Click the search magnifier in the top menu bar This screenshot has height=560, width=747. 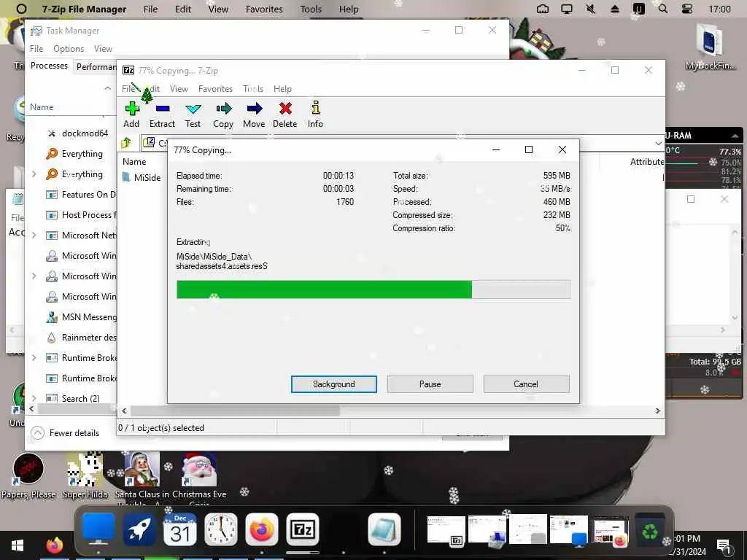[662, 9]
